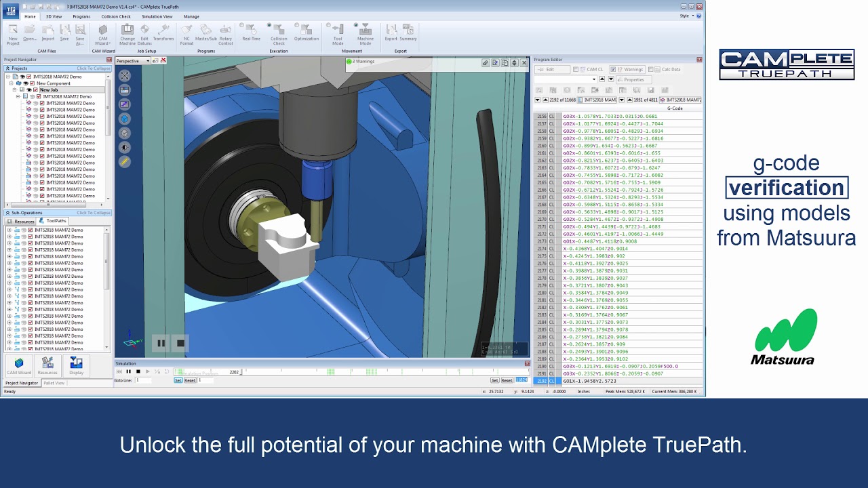Select the Real-Time execution radio button
This screenshot has width=868, height=488.
coord(241,25)
